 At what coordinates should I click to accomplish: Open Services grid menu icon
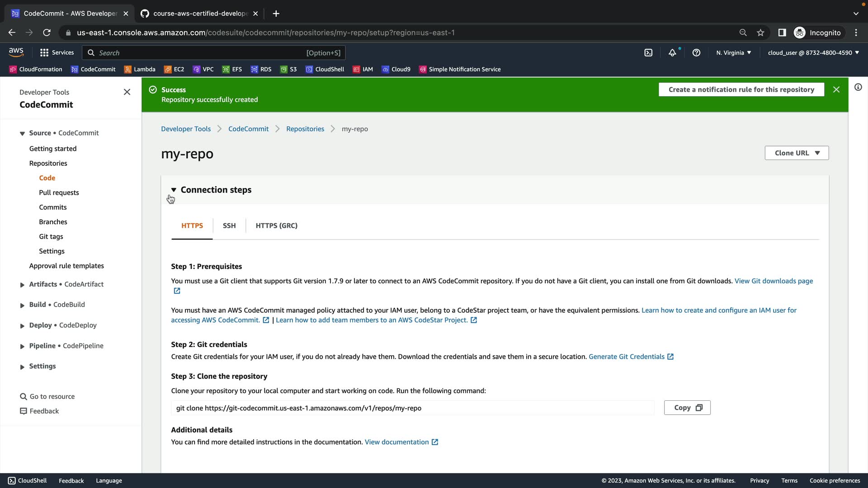pos(44,53)
